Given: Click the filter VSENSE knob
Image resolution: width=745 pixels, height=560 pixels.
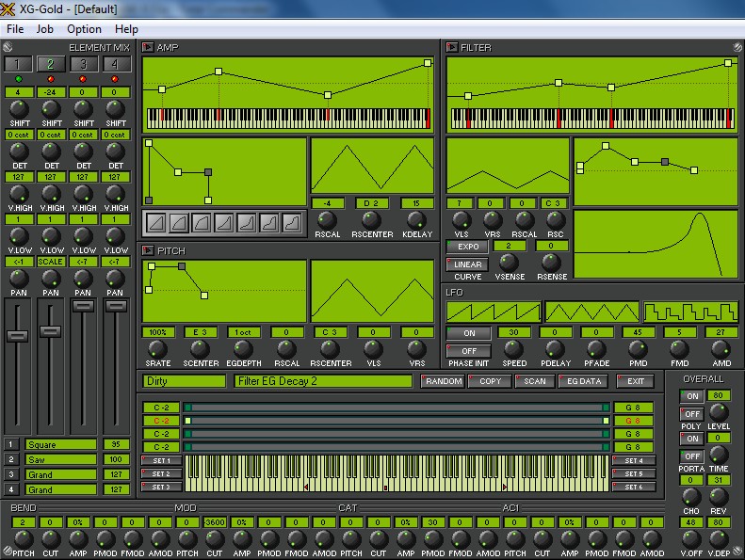Looking at the screenshot, I should 509,263.
